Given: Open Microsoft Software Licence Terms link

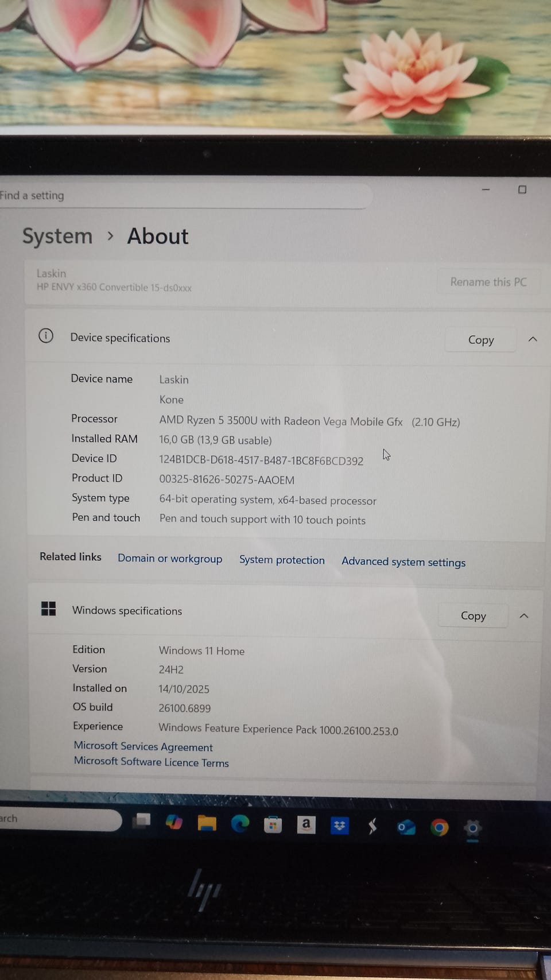Looking at the screenshot, I should (x=151, y=762).
